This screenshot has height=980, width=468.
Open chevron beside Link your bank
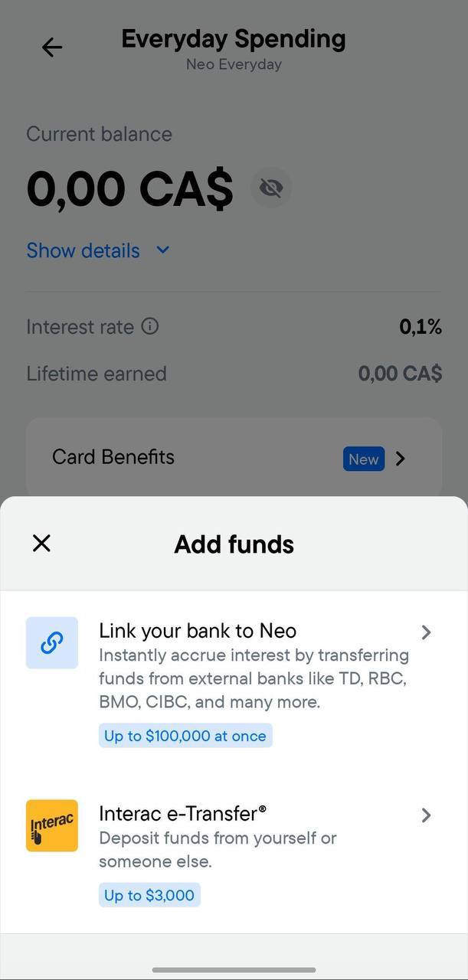tap(427, 632)
